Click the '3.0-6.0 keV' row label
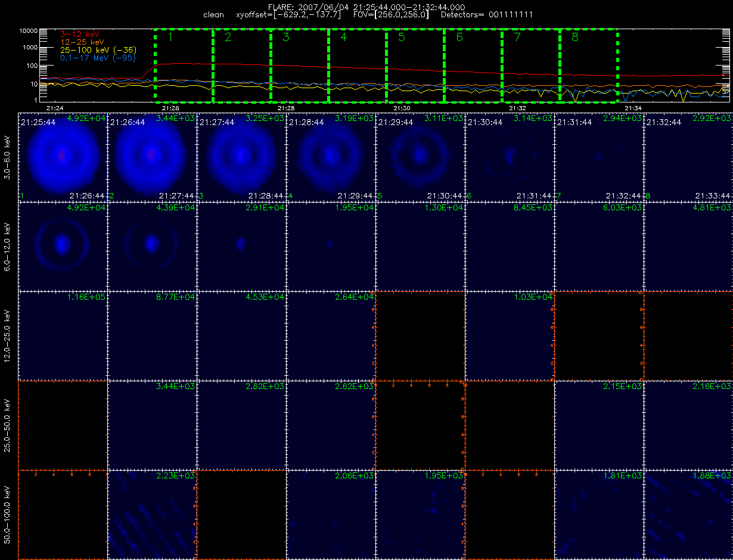The width and height of the screenshot is (733, 560). (x=7, y=157)
